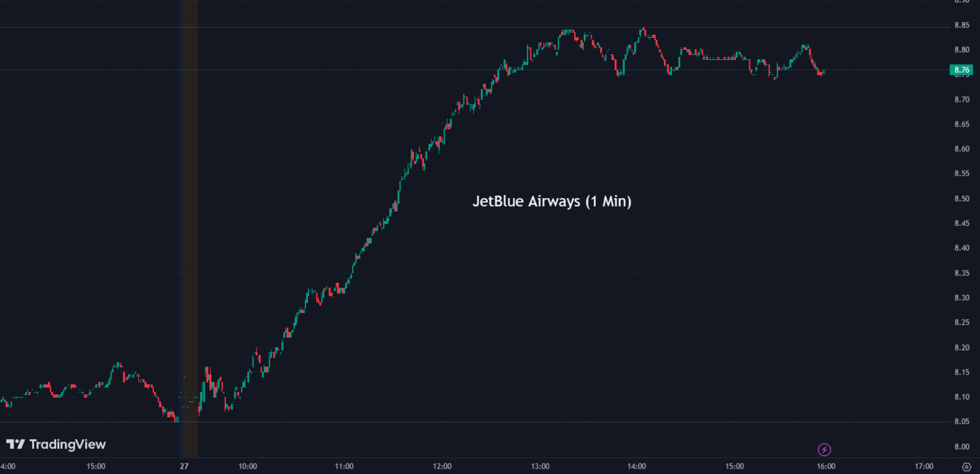This screenshot has height=474, width=980.
Task: Click the 8.80 price axis label
Action: point(962,50)
